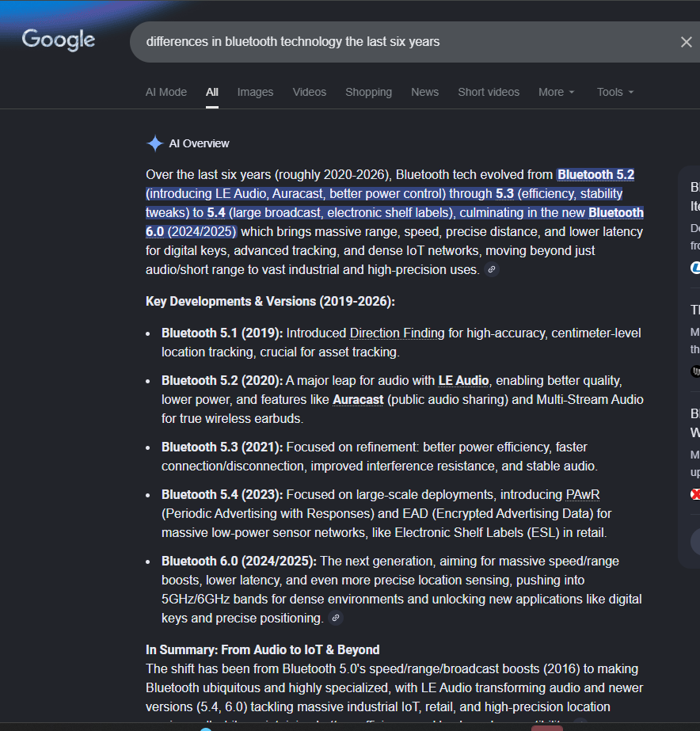Click 'Bluetooth 6.0 (2024/2025):' bullet title
Screen dimensions: 700x731
[x=238, y=561]
